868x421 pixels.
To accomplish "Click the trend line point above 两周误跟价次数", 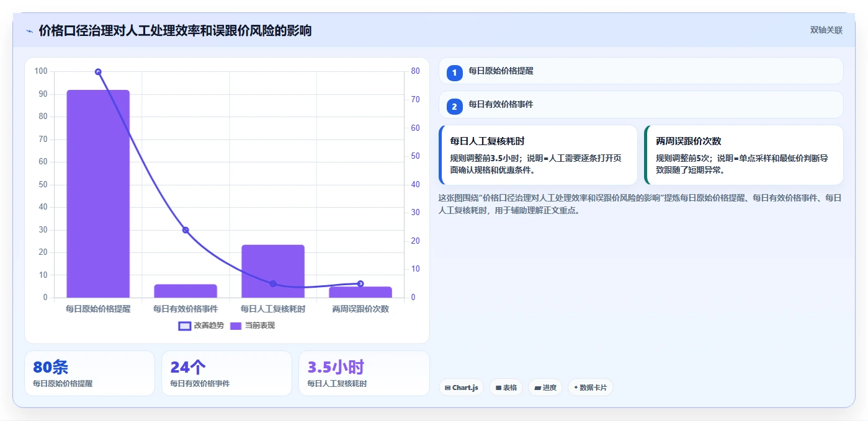I will click(360, 283).
